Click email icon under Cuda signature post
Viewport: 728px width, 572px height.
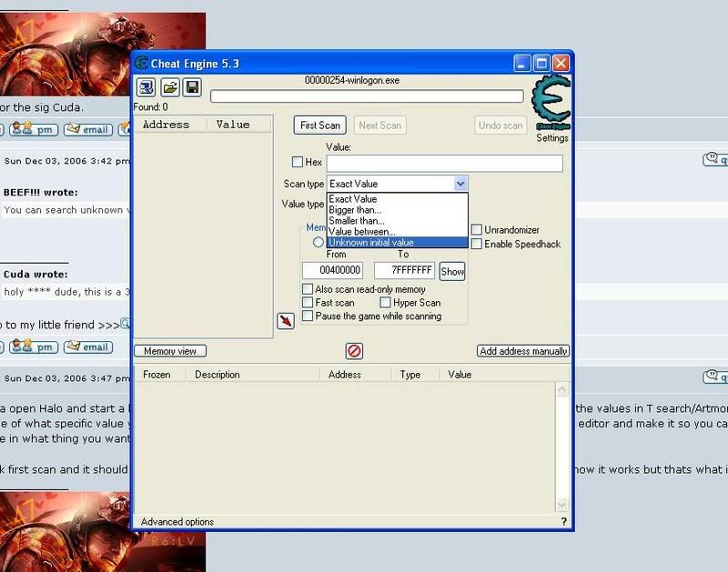click(x=88, y=129)
